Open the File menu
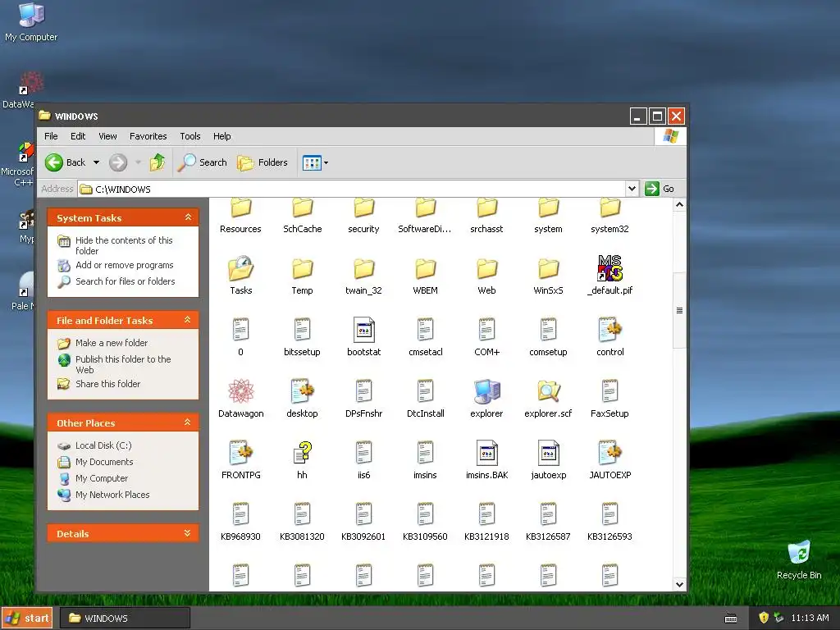Viewport: 840px width, 630px height. [x=51, y=136]
